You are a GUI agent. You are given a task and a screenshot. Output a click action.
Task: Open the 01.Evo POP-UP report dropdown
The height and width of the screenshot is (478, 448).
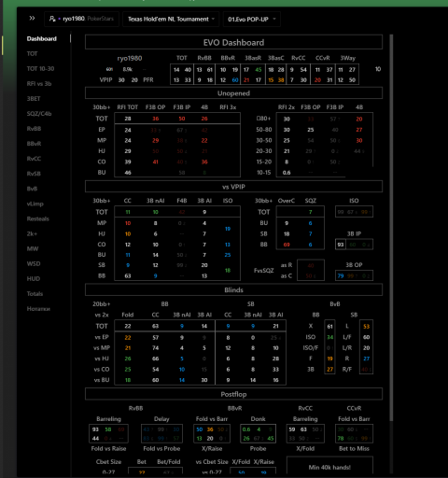coord(252,19)
